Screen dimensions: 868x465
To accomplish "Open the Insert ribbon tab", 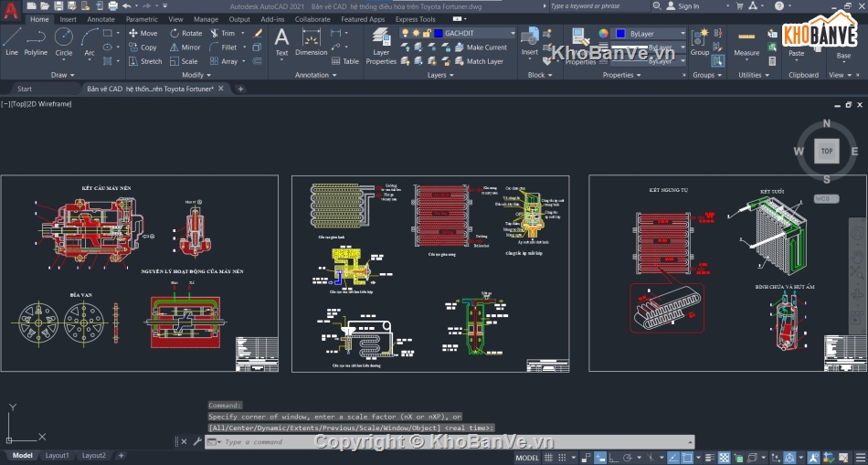I will coord(69,19).
